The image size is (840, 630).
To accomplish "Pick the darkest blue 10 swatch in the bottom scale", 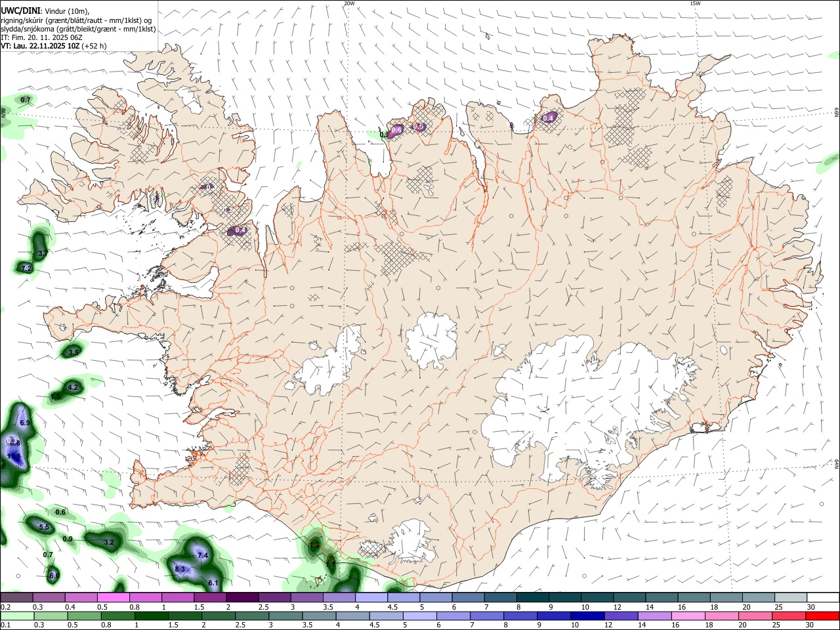I will point(587,616).
